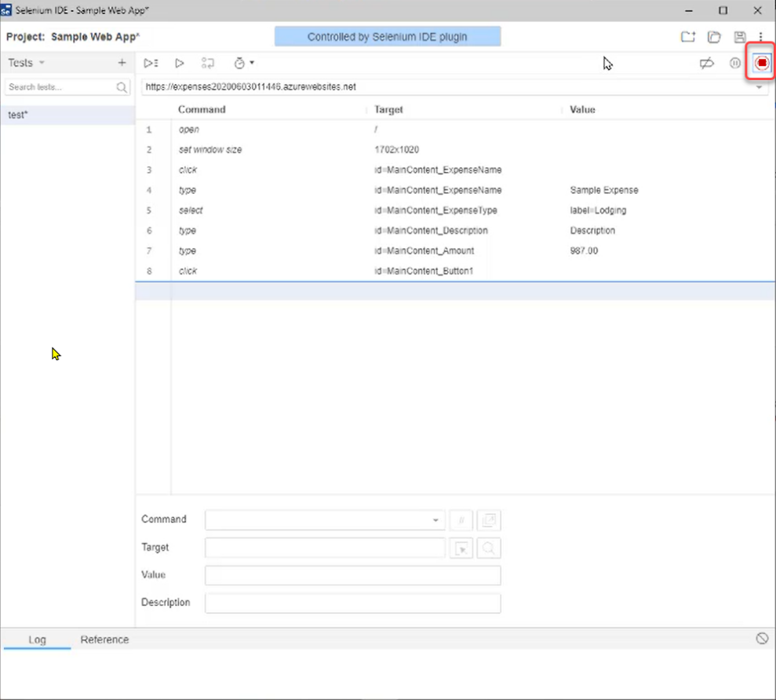Click the open new window configuration icon
This screenshot has height=700, width=776.
pos(489,520)
